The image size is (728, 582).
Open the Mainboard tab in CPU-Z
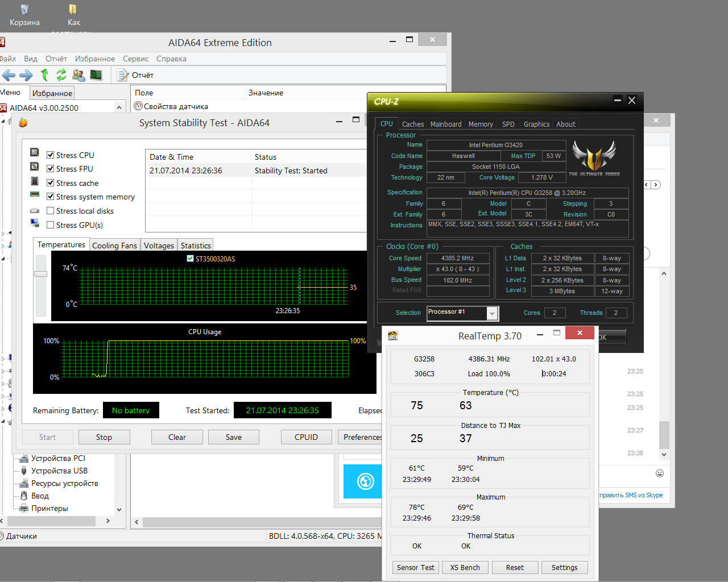(446, 124)
